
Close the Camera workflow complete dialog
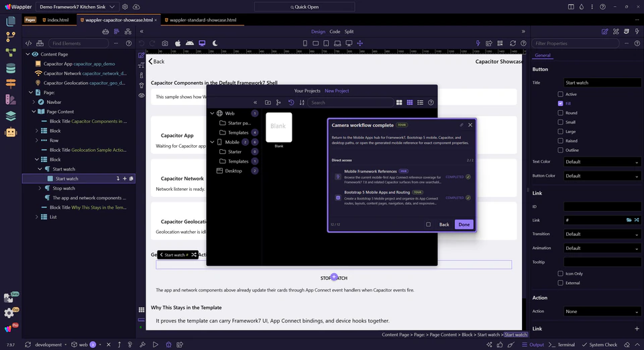click(x=470, y=125)
